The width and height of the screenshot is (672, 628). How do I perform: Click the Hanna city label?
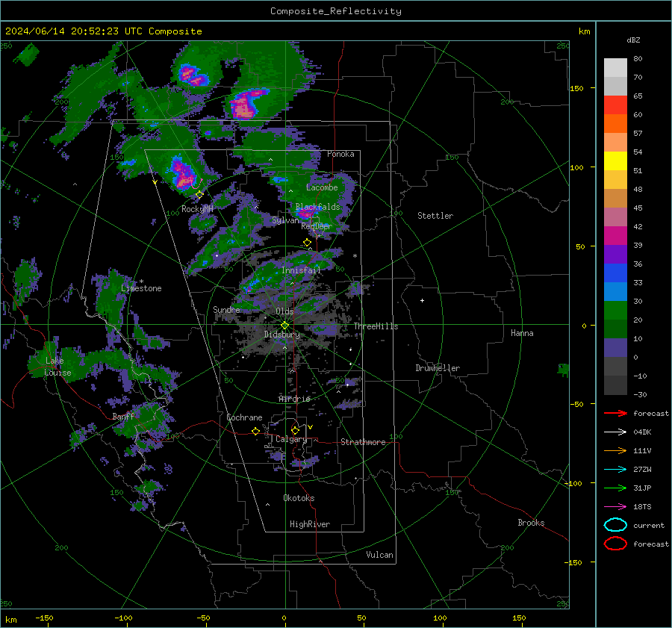tap(522, 333)
